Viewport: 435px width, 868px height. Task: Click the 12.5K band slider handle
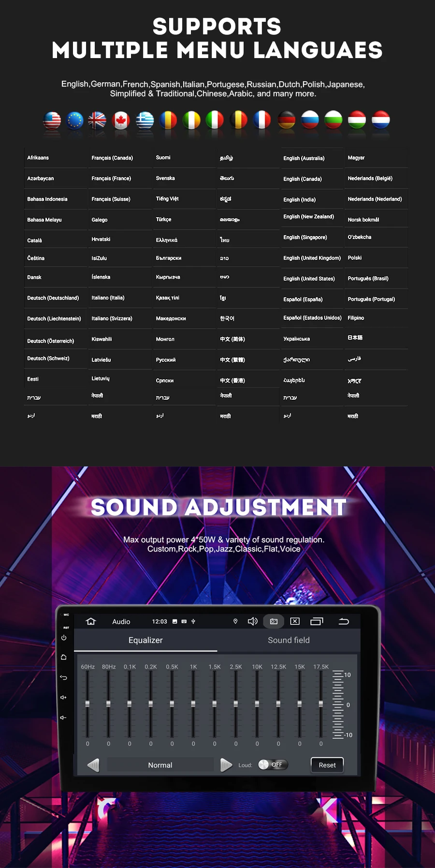tap(278, 704)
